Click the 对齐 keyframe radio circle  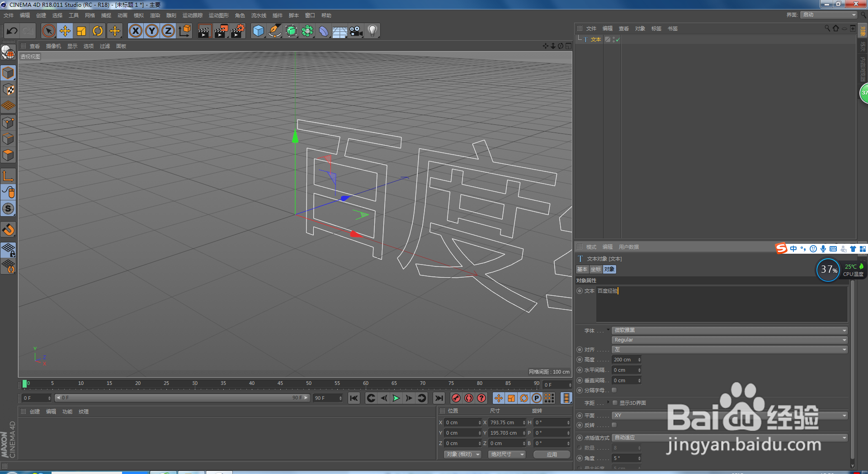(x=580, y=350)
